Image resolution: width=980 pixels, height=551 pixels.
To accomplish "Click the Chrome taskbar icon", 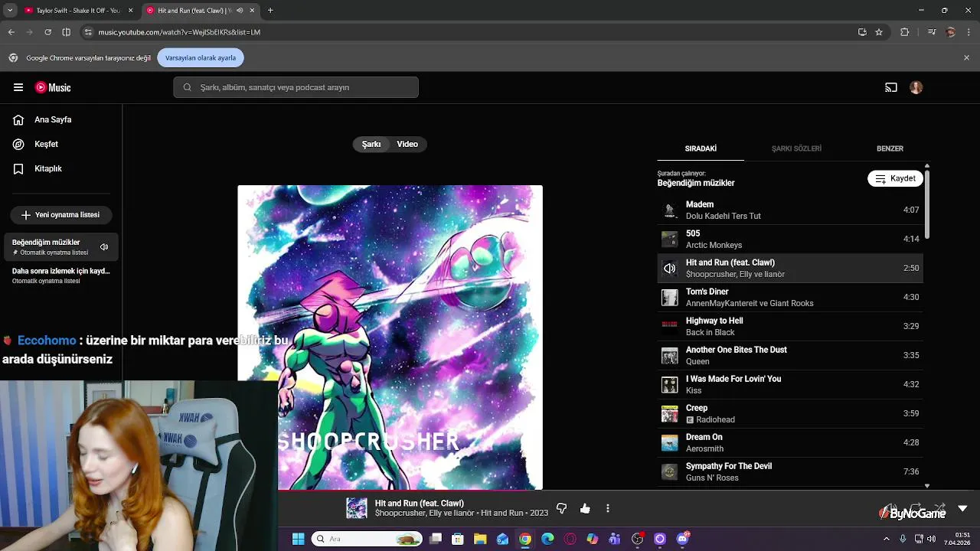I will click(x=525, y=539).
